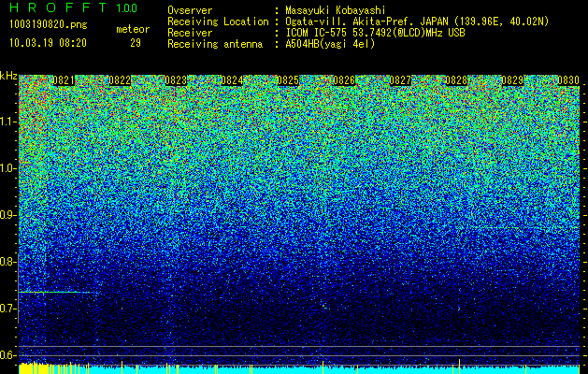
Task: Click the 0824 time marker
Action: pos(232,80)
